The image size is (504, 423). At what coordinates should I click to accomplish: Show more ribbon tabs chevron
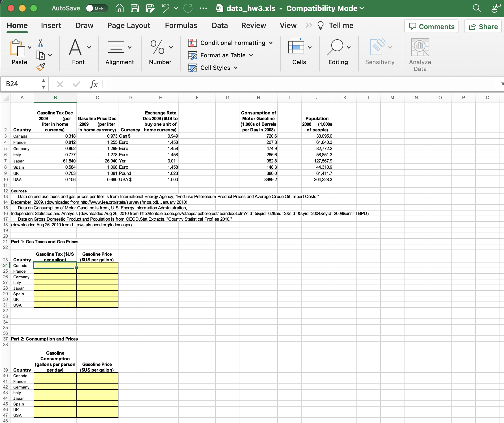point(309,25)
